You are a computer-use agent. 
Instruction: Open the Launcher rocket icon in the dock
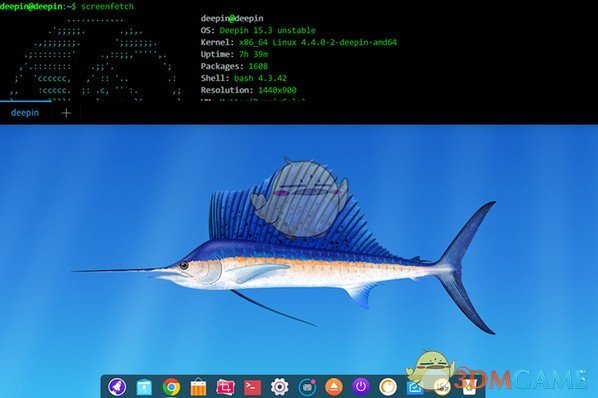[117, 387]
